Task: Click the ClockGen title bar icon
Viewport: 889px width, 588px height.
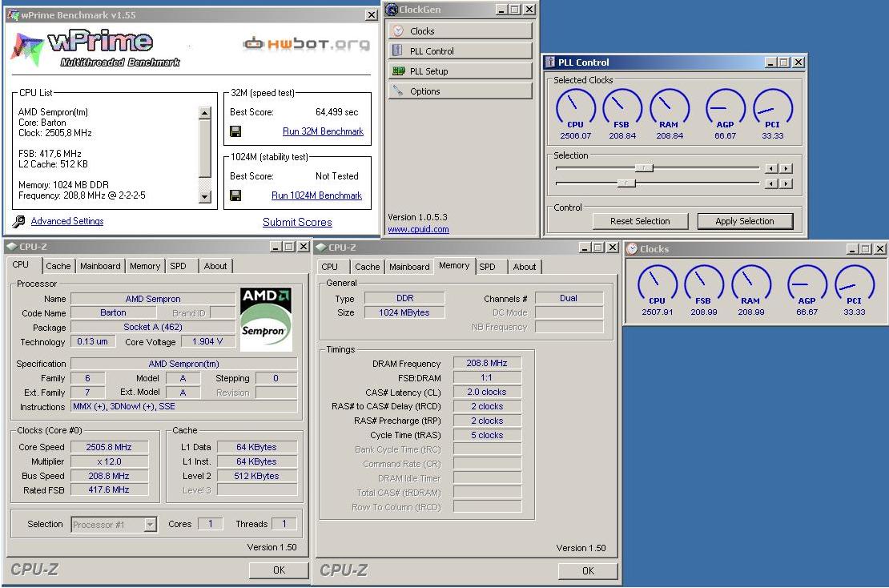Action: click(391, 9)
